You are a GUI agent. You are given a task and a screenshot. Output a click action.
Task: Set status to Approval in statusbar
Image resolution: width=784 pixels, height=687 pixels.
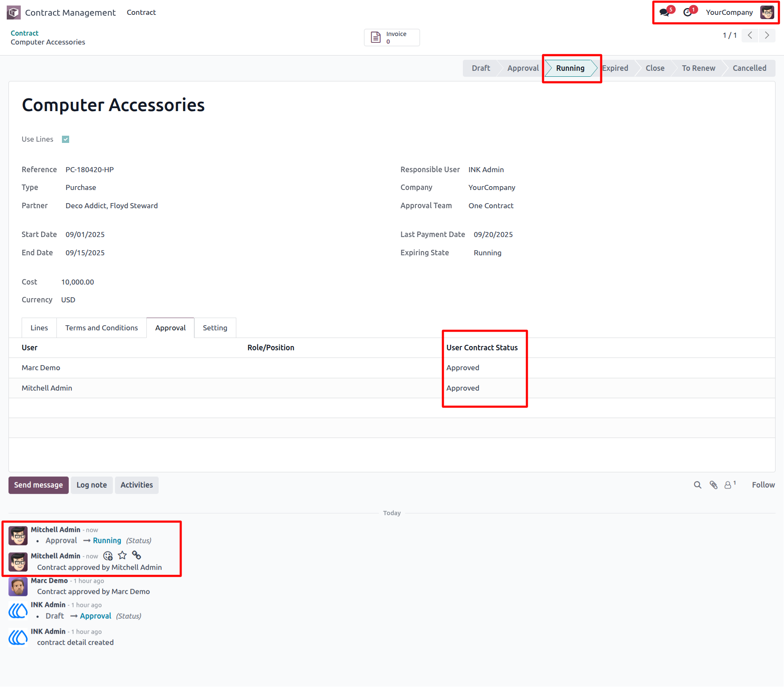[523, 68]
